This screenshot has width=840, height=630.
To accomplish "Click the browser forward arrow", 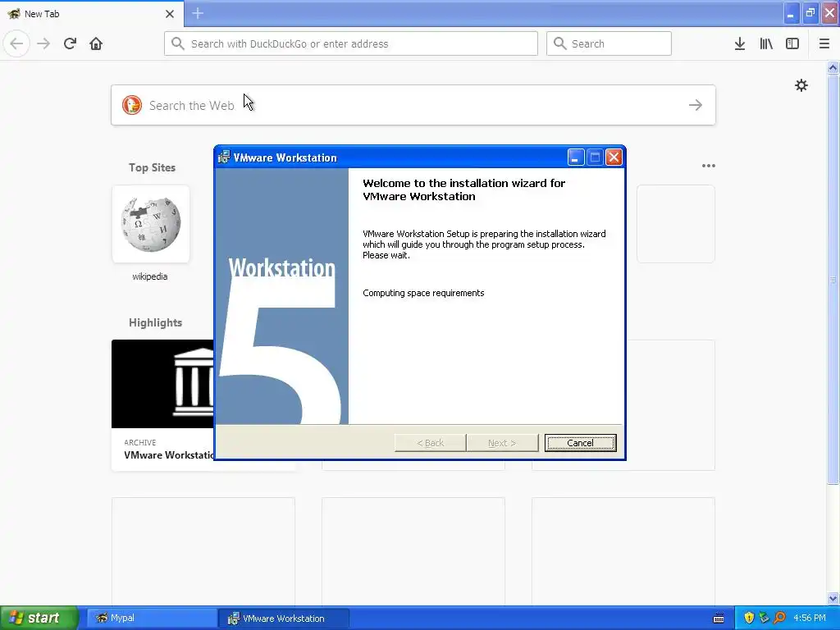I will [43, 43].
